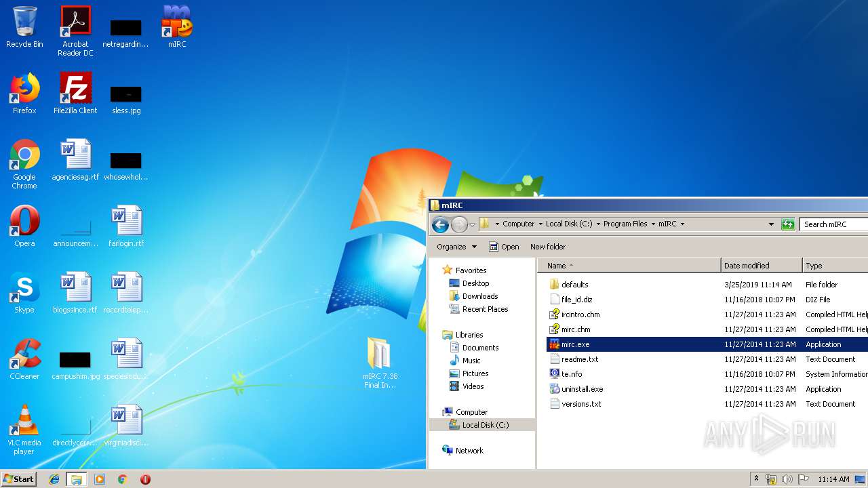Open Windows Media Player from taskbar
The image size is (868, 488).
(x=100, y=479)
